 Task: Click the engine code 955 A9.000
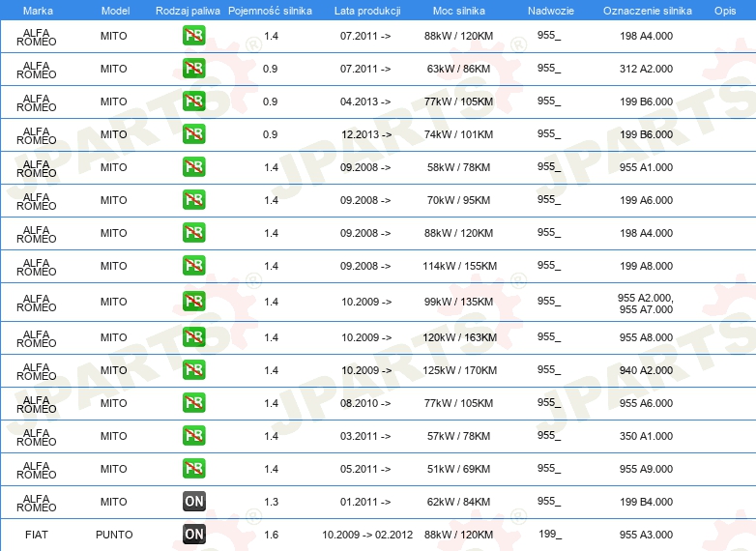[646, 469]
